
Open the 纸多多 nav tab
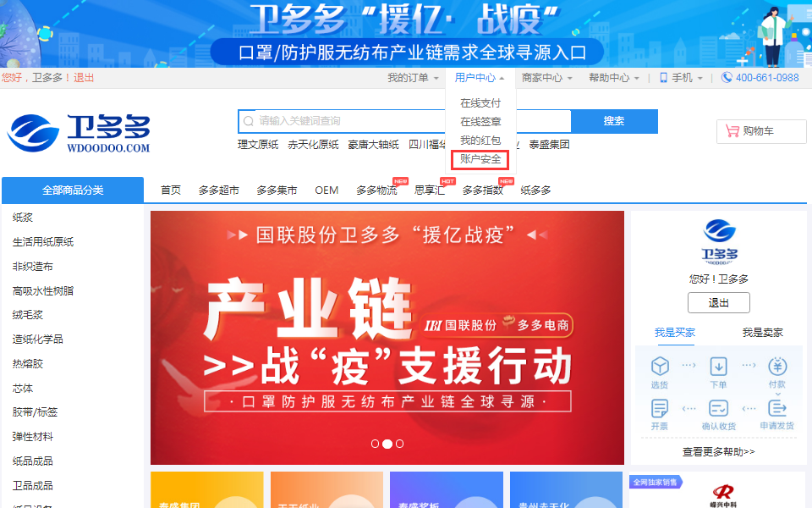point(535,190)
